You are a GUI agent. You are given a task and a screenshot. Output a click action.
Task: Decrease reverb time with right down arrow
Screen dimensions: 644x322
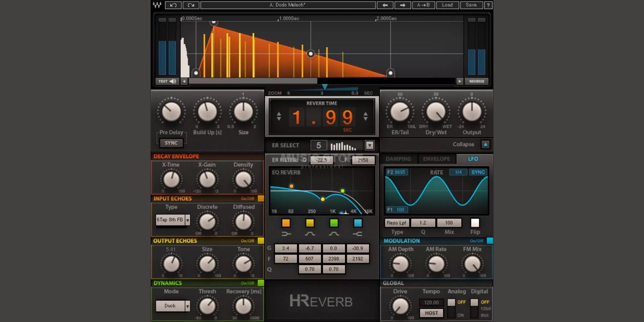[365, 119]
